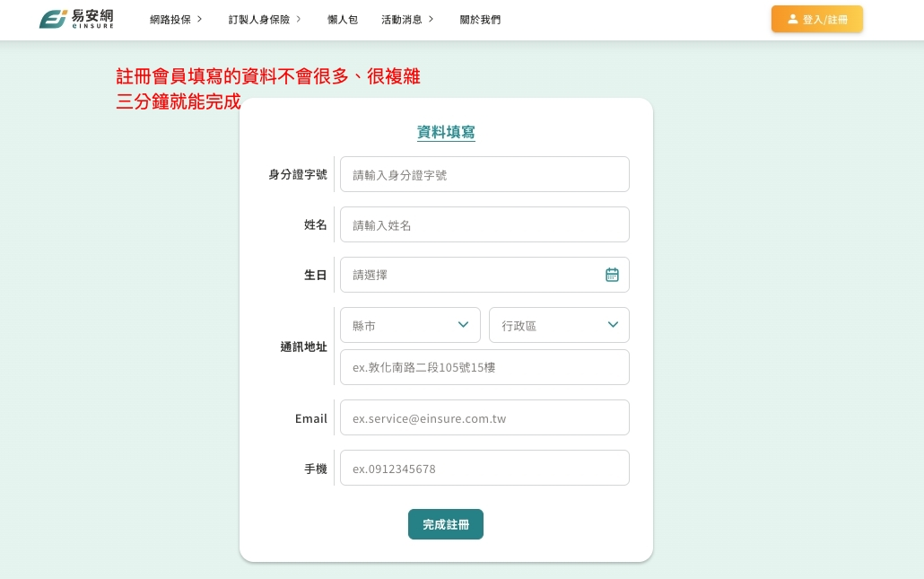The width and height of the screenshot is (924, 579).
Task: Click the 網路投保 chevron arrow
Action: [x=199, y=19]
